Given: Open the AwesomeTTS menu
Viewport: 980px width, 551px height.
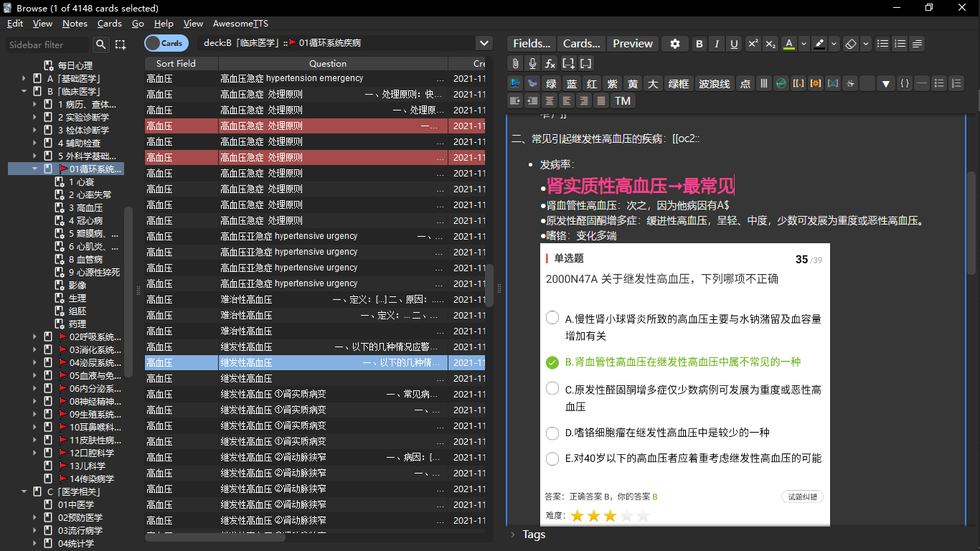Looking at the screenshot, I should pos(240,24).
